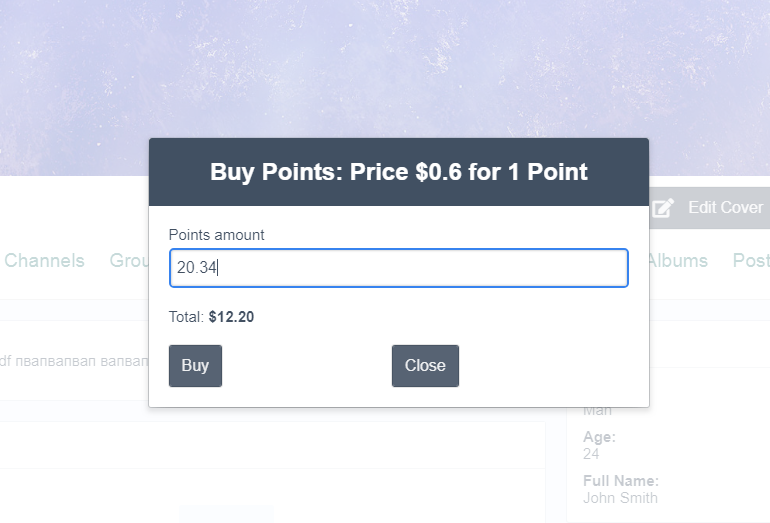The width and height of the screenshot is (770, 523).
Task: Click the Edit Cover pencil icon
Action: tap(663, 208)
